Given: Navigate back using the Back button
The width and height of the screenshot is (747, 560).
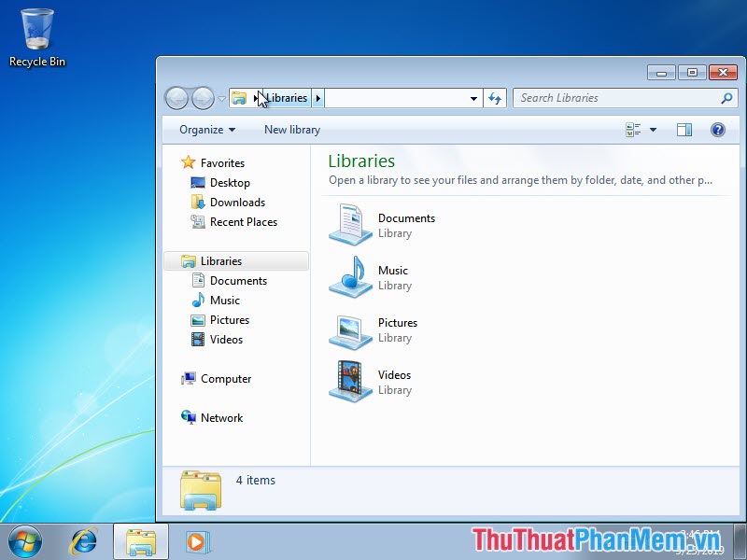Looking at the screenshot, I should 176,97.
